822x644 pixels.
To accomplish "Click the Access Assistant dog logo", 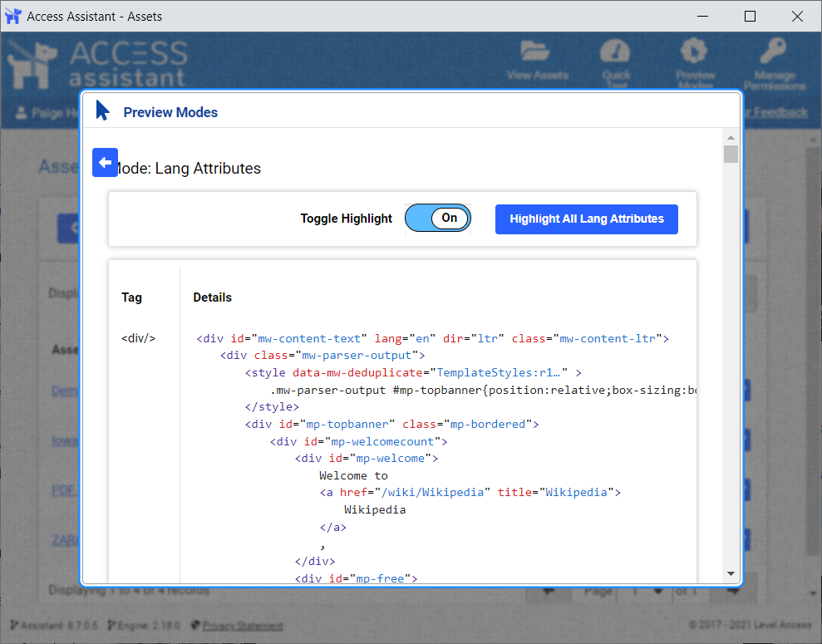I will (x=32, y=64).
